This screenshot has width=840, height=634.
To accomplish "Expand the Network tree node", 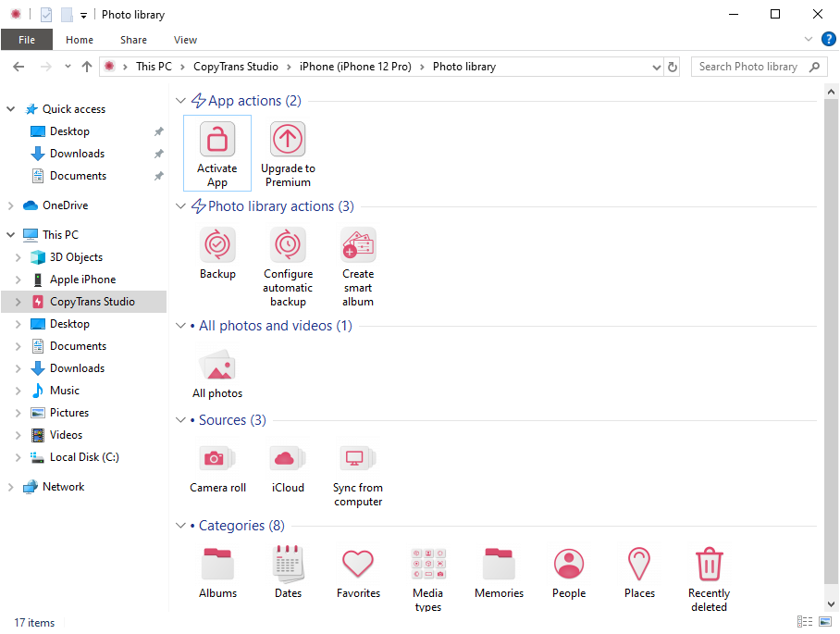I will [x=11, y=487].
